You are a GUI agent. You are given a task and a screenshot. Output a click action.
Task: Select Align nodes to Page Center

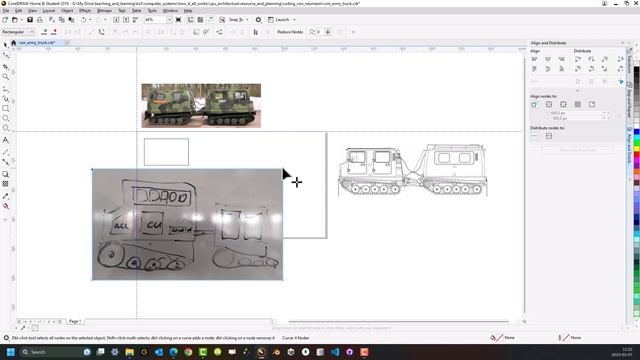pyautogui.click(x=563, y=104)
